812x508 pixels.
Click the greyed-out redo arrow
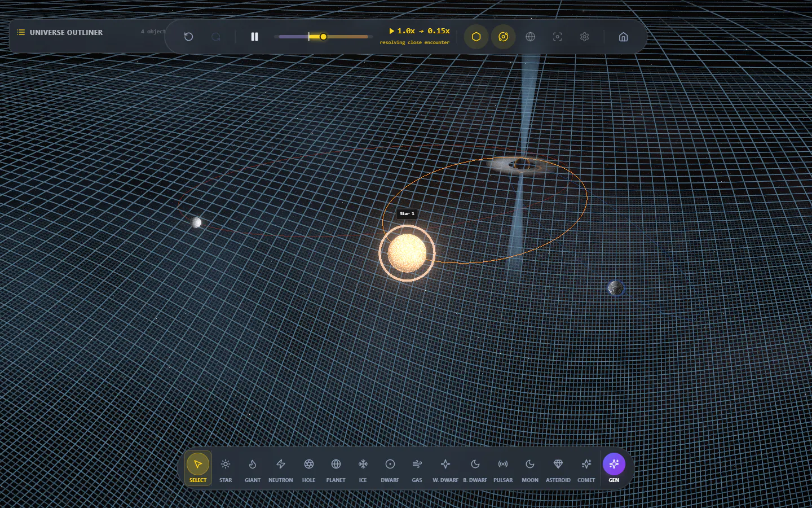click(x=215, y=37)
